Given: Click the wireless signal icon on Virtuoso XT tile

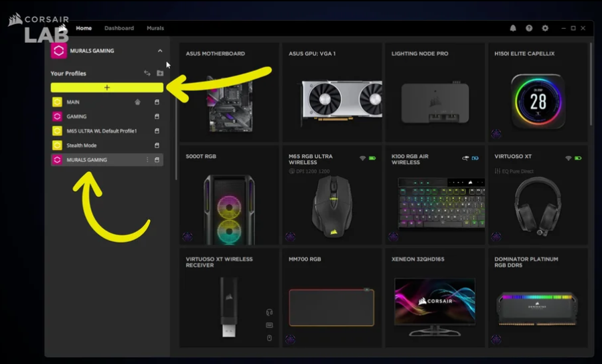Looking at the screenshot, I should click(569, 158).
